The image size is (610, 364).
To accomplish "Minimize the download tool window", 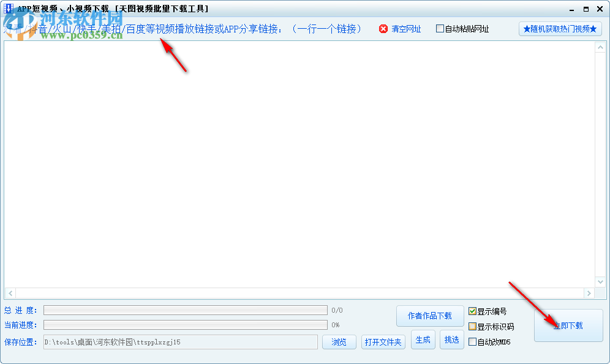I will coord(571,9).
